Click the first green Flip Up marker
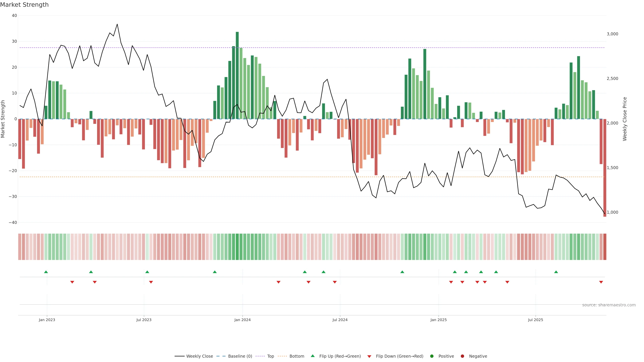 click(46, 272)
